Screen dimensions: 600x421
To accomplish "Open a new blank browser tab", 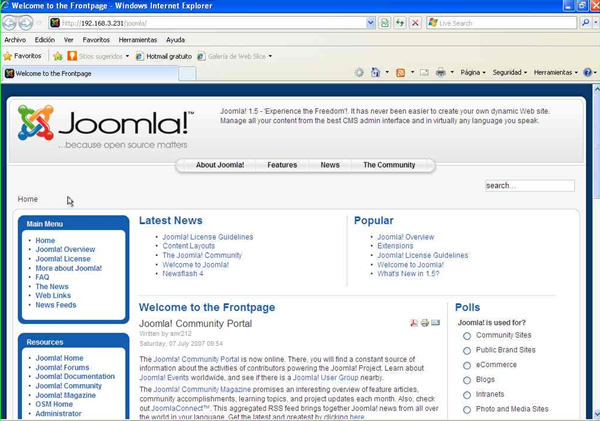I will (x=187, y=73).
